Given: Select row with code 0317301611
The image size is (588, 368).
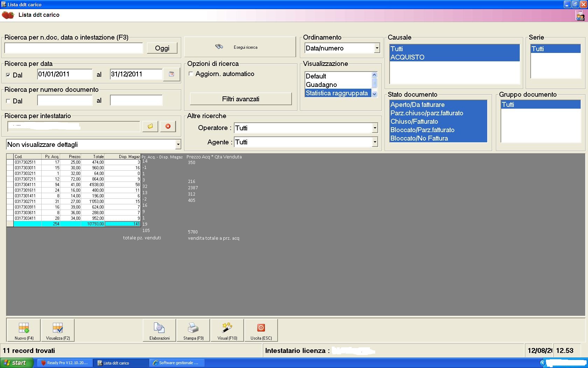Looking at the screenshot, I should pyautogui.click(x=73, y=190).
